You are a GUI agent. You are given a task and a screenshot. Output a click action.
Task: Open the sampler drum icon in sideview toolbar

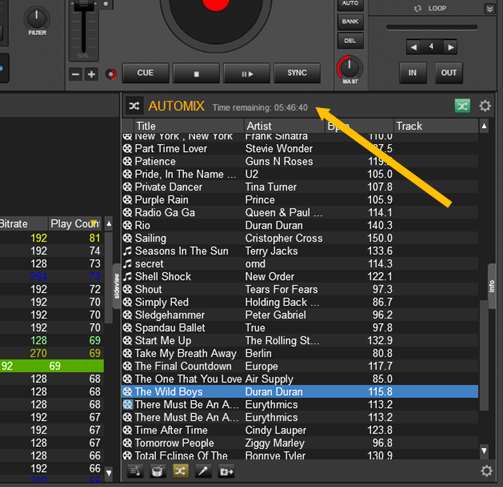158,471
